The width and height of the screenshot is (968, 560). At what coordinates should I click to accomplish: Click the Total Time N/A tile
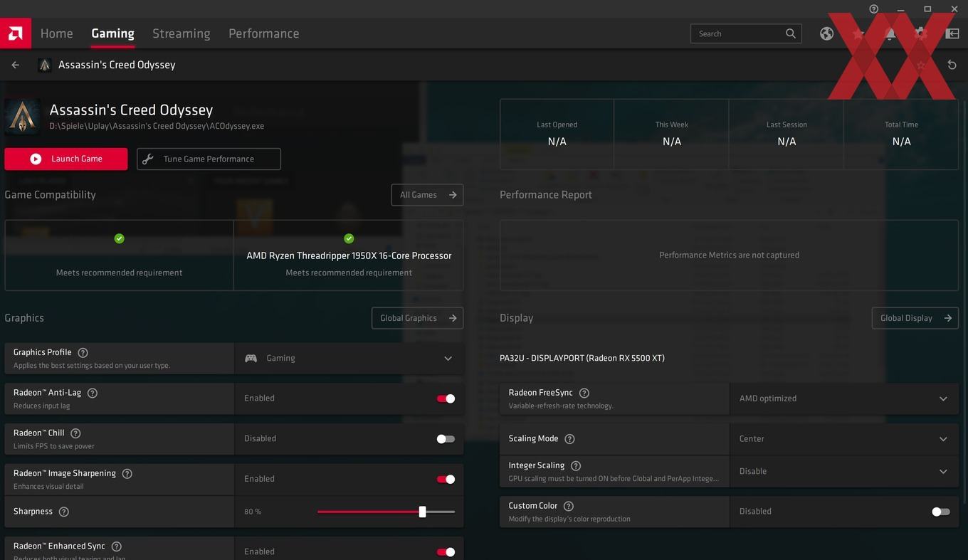901,134
